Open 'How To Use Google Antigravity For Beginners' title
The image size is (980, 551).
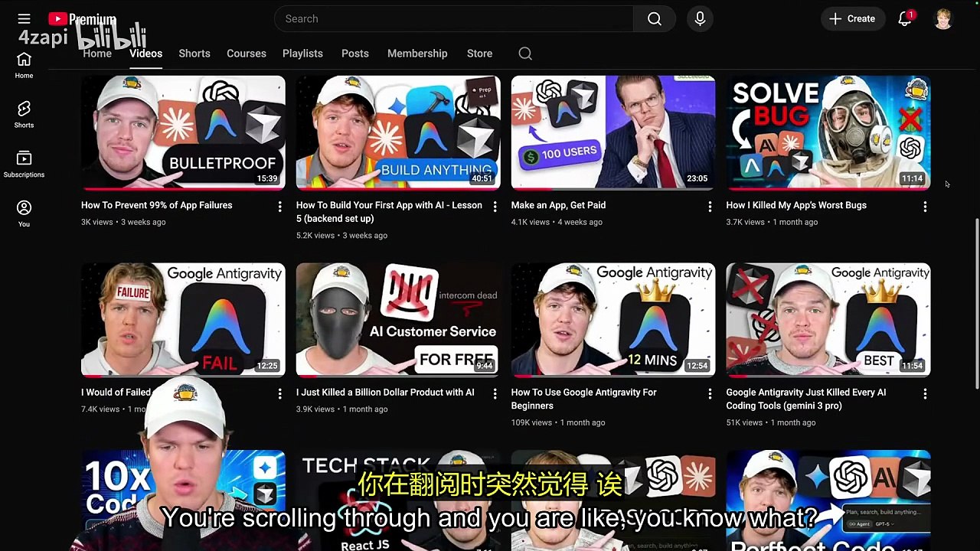point(584,399)
